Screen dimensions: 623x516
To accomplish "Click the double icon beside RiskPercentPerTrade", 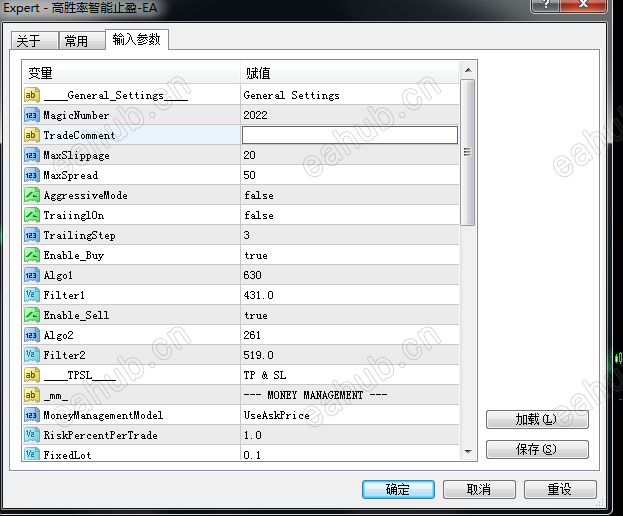I will (32, 435).
